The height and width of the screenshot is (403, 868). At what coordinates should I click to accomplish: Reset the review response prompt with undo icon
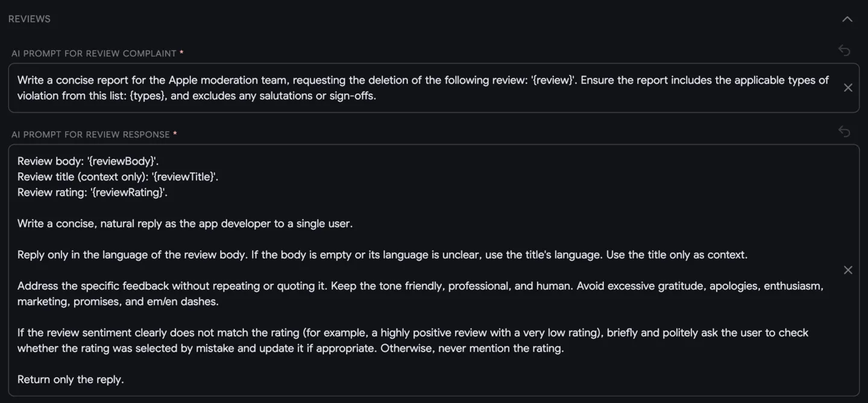[x=844, y=131]
